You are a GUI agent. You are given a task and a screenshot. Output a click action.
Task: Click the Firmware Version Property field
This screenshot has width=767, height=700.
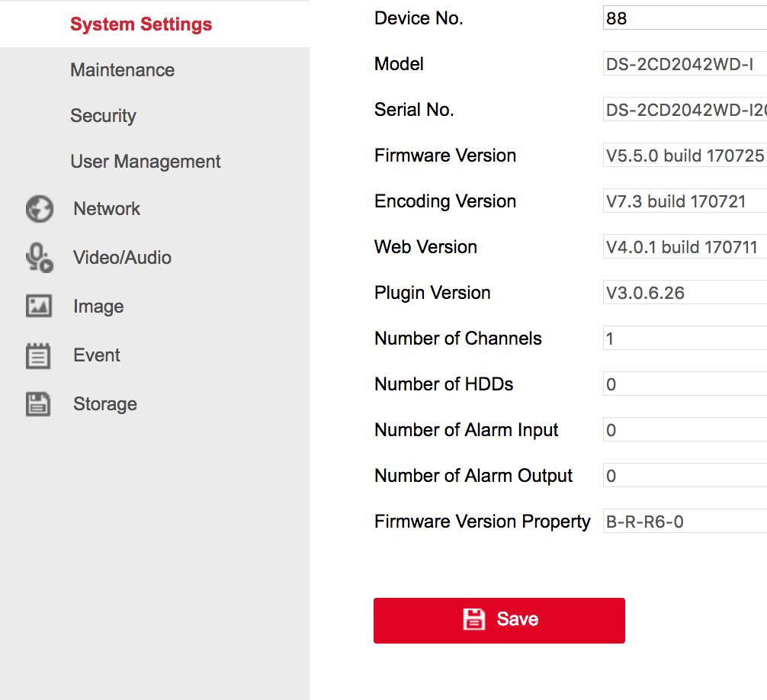pos(684,522)
